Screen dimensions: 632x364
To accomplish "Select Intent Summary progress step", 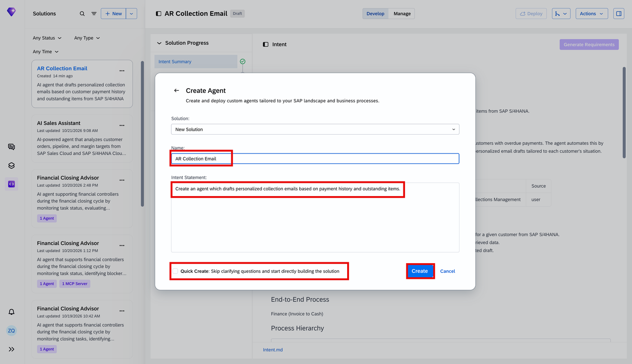I will tap(196, 62).
